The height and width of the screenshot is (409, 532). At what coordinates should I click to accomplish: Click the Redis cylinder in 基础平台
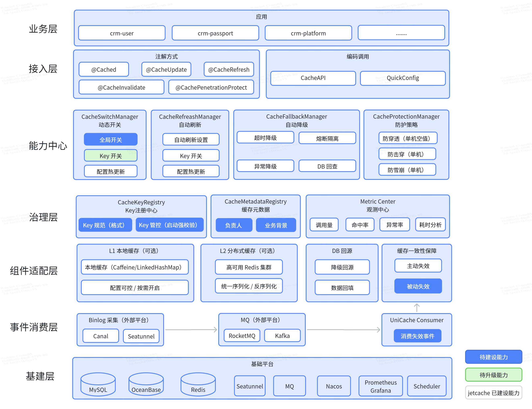pos(198,384)
